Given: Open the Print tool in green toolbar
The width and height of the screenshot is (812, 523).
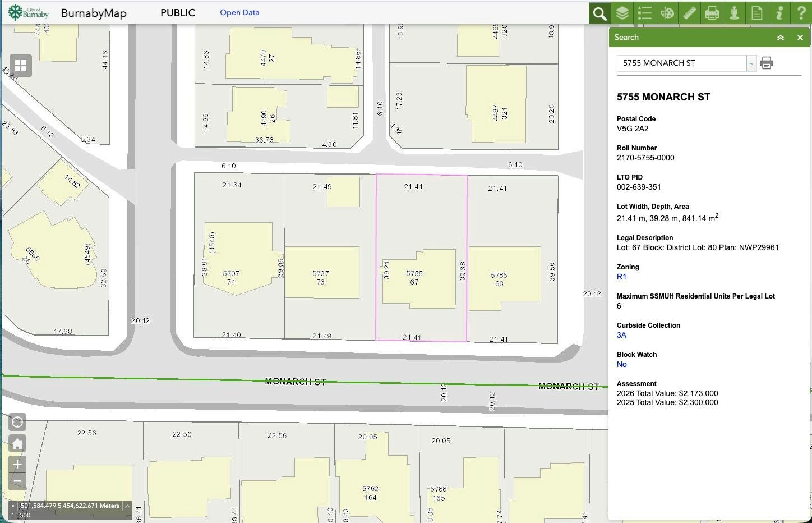Looking at the screenshot, I should tap(712, 13).
